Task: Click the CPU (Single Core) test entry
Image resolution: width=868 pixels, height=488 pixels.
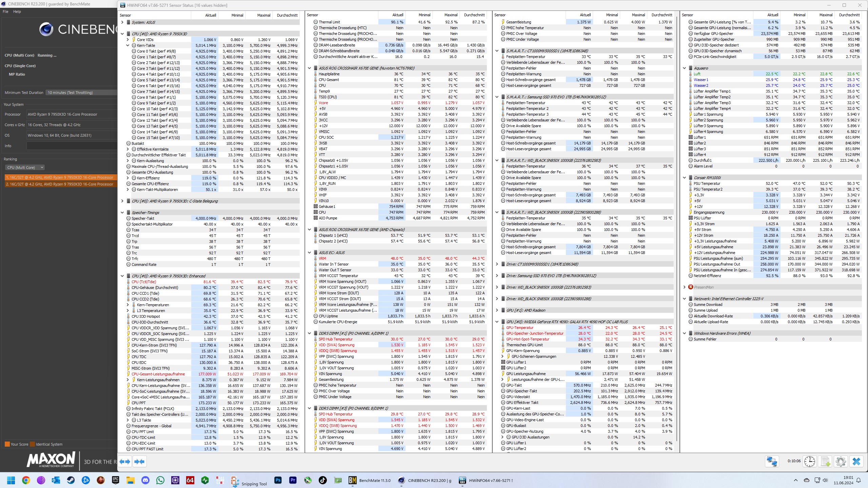Action: [x=20, y=66]
